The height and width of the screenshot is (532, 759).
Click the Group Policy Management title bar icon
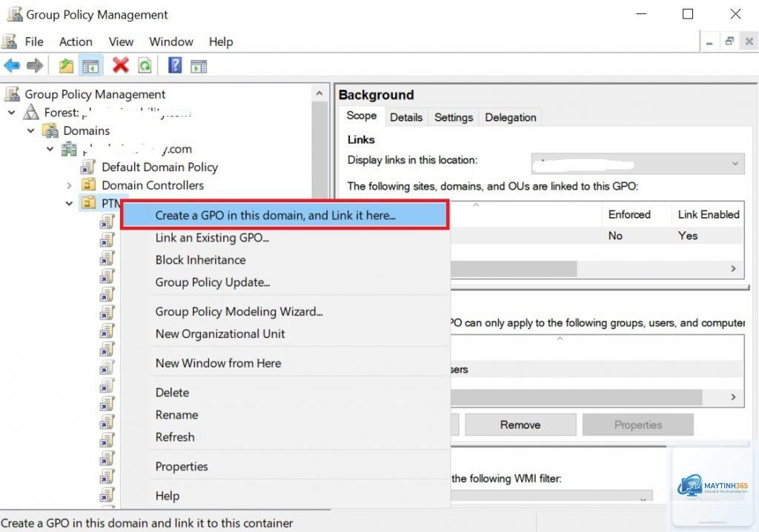click(15, 14)
